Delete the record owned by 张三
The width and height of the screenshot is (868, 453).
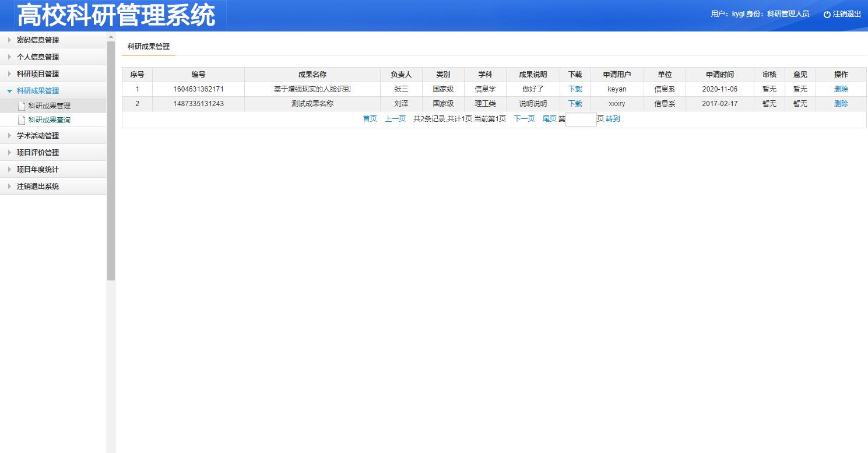pyautogui.click(x=841, y=89)
